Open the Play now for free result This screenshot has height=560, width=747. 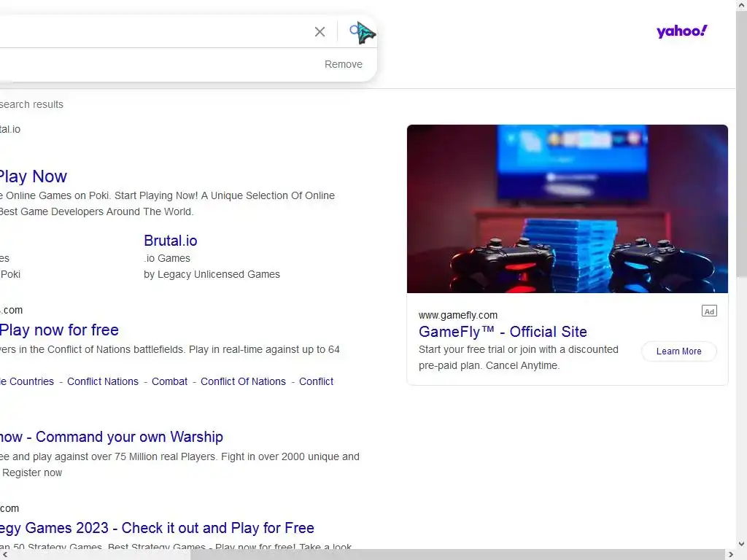click(x=59, y=330)
